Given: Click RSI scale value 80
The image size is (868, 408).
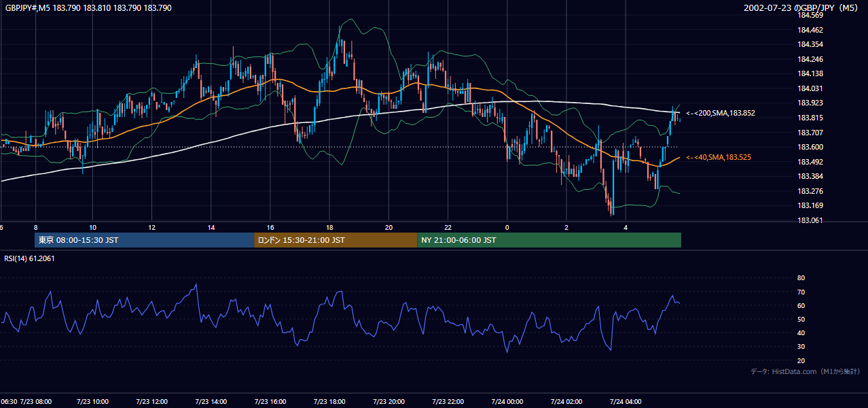Looking at the screenshot, I should pyautogui.click(x=801, y=278).
